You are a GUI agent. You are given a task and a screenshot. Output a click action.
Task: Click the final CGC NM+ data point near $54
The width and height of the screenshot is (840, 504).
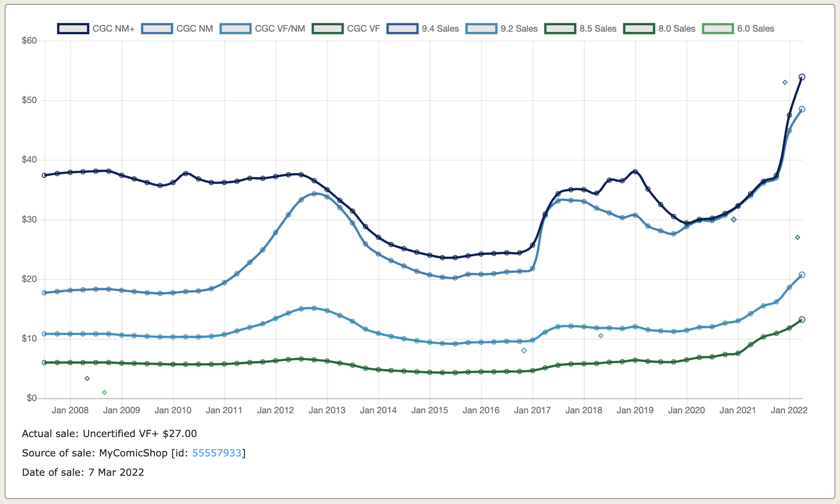[x=802, y=77]
